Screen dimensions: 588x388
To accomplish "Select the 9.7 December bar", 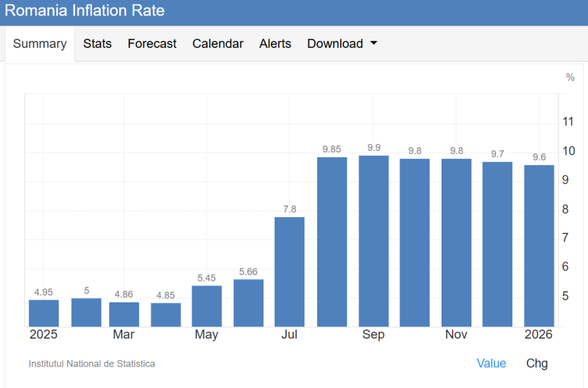I will (497, 244).
